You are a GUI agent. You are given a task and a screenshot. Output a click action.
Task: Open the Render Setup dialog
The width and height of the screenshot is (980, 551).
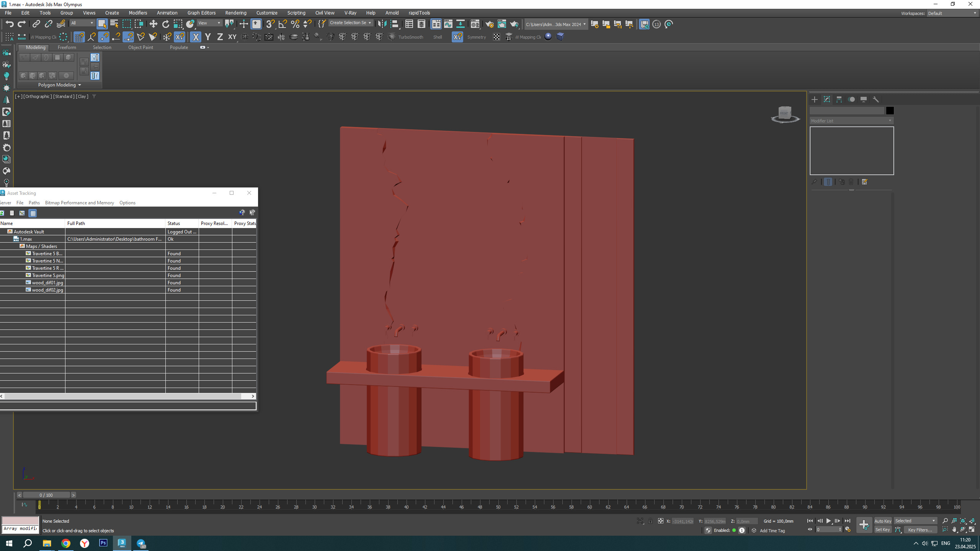489,24
